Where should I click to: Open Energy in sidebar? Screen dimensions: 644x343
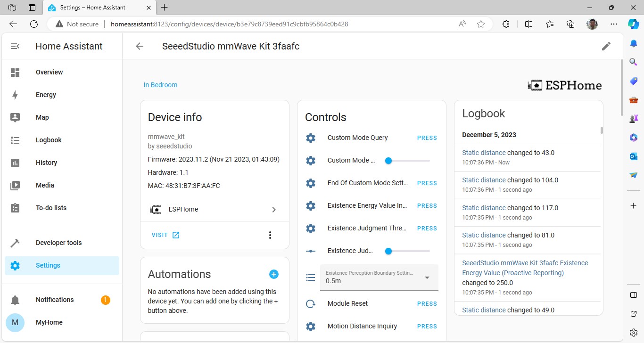pos(62,95)
